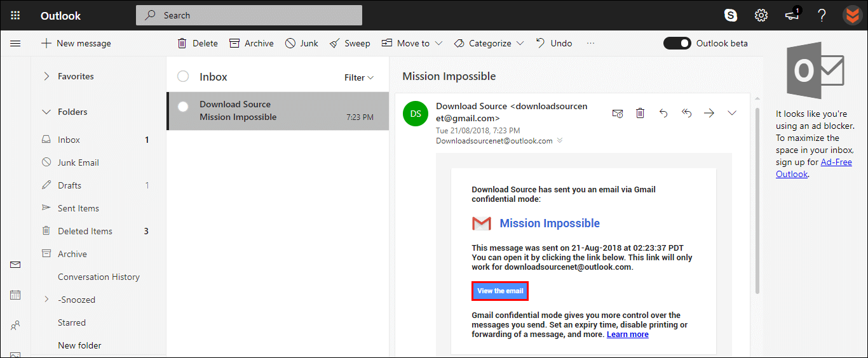
Task: Click the View the email button
Action: point(500,291)
